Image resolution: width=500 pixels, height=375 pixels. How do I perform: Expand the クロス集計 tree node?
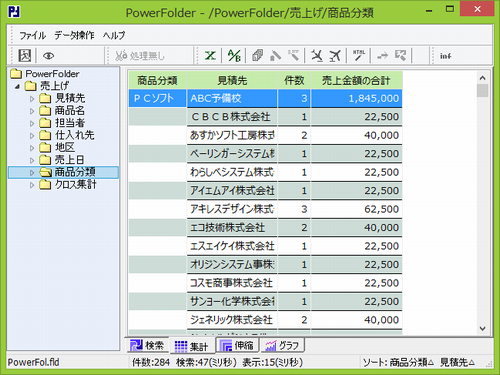[32, 185]
